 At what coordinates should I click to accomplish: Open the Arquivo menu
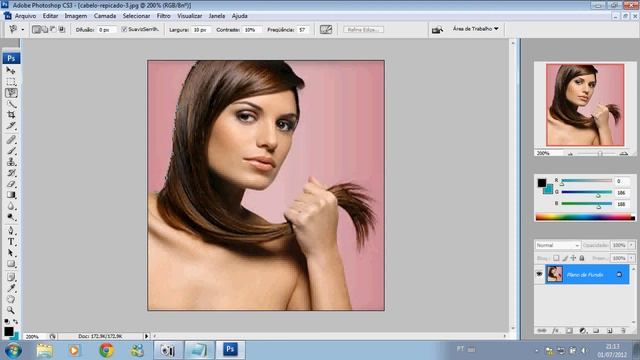[25, 16]
